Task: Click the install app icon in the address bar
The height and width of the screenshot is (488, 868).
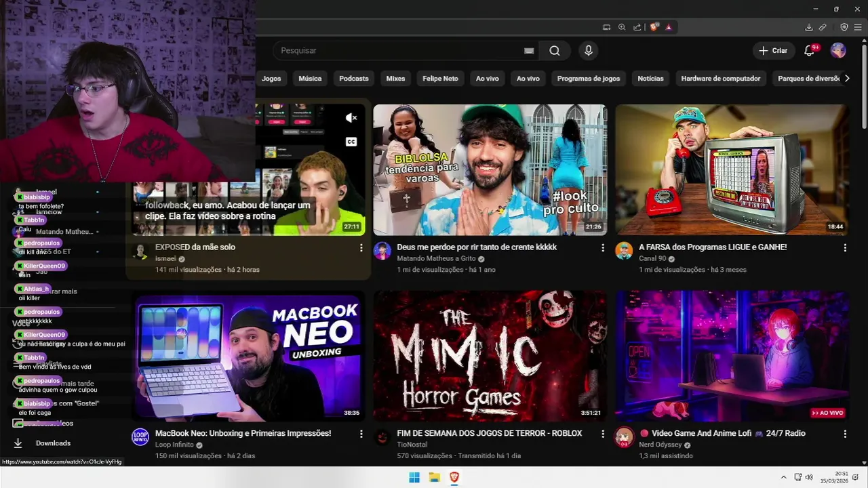Action: point(607,27)
